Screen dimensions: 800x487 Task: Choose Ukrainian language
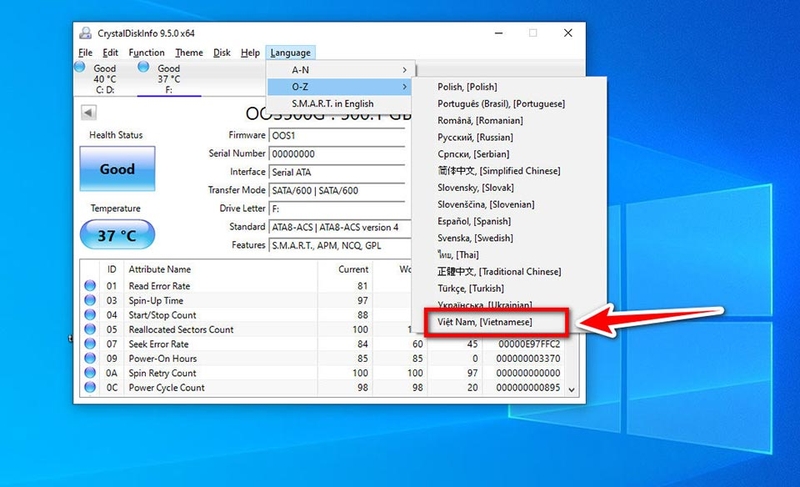click(x=509, y=304)
